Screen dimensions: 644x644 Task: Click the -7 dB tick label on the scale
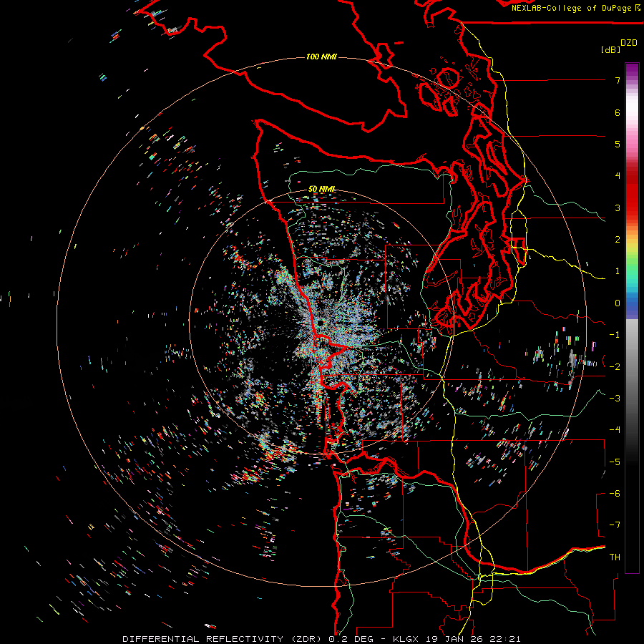[615, 525]
